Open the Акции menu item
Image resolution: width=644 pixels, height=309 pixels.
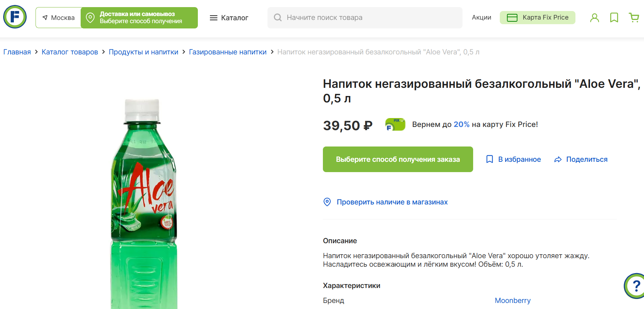[x=481, y=17]
